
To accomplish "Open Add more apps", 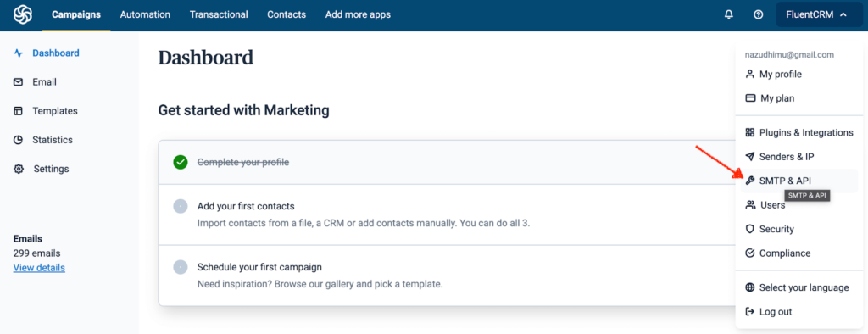I will [x=358, y=15].
